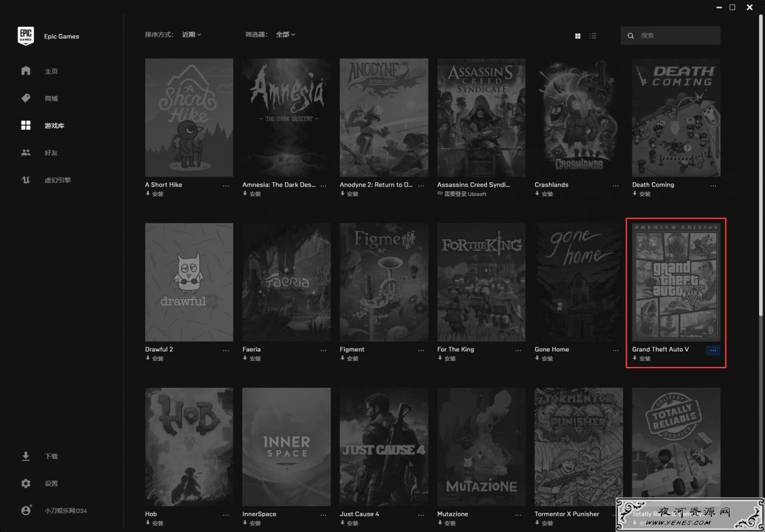Click the Settings gear icon
The image size is (765, 532).
(x=26, y=483)
